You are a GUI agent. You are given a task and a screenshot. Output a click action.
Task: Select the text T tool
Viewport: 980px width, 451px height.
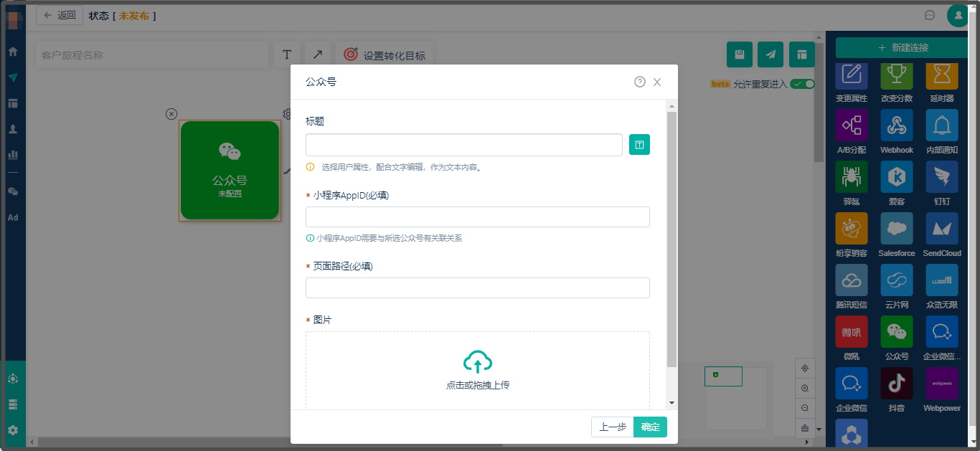coord(286,54)
